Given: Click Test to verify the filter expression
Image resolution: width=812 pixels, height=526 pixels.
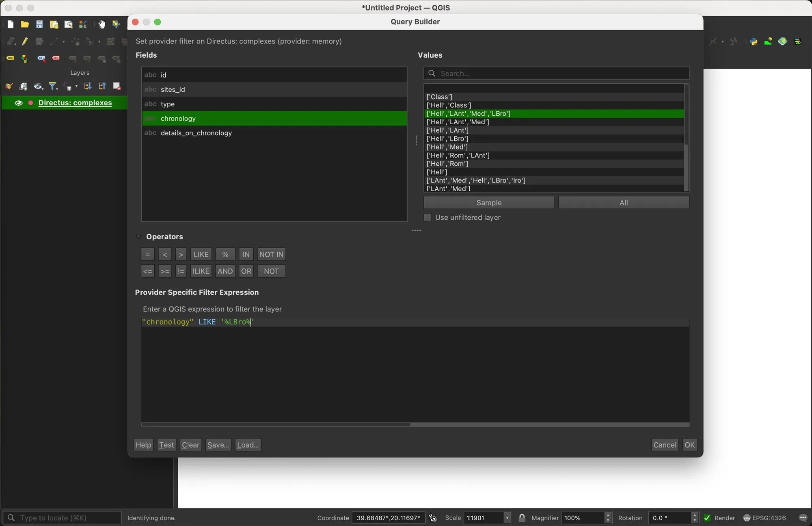Looking at the screenshot, I should (x=166, y=444).
